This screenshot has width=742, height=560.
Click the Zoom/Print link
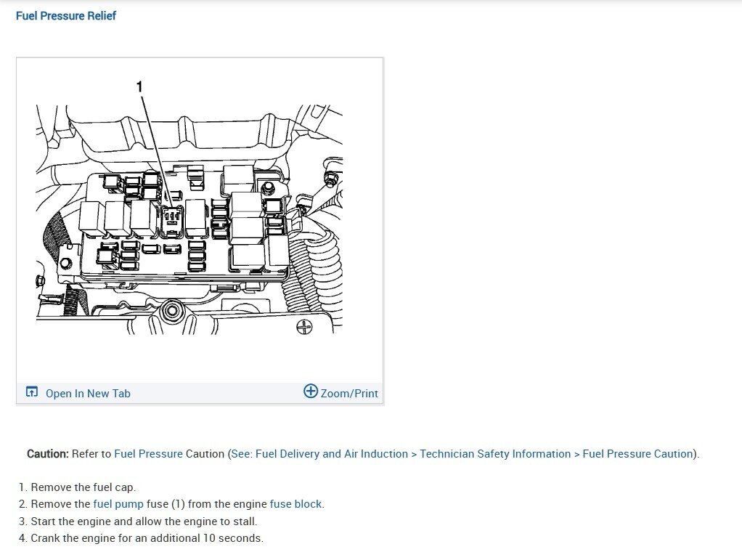tap(349, 394)
